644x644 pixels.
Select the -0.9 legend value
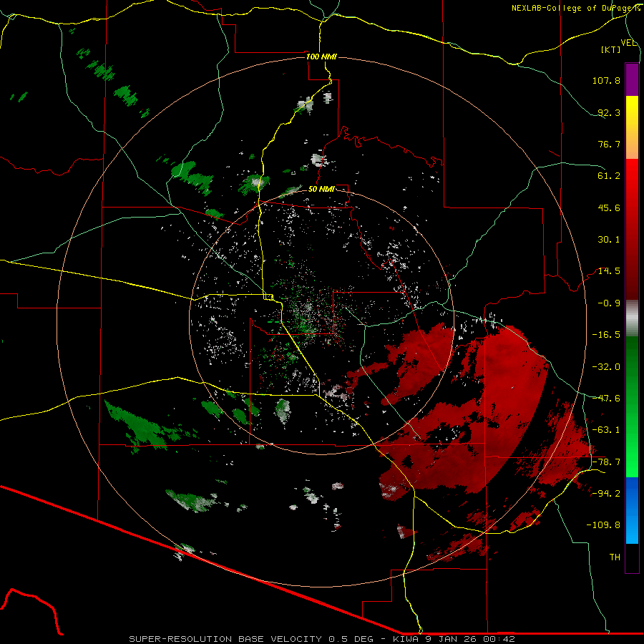609,303
